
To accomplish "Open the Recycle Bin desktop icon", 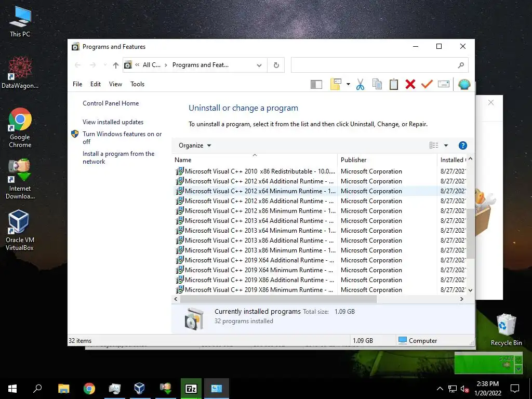I will [x=506, y=330].
